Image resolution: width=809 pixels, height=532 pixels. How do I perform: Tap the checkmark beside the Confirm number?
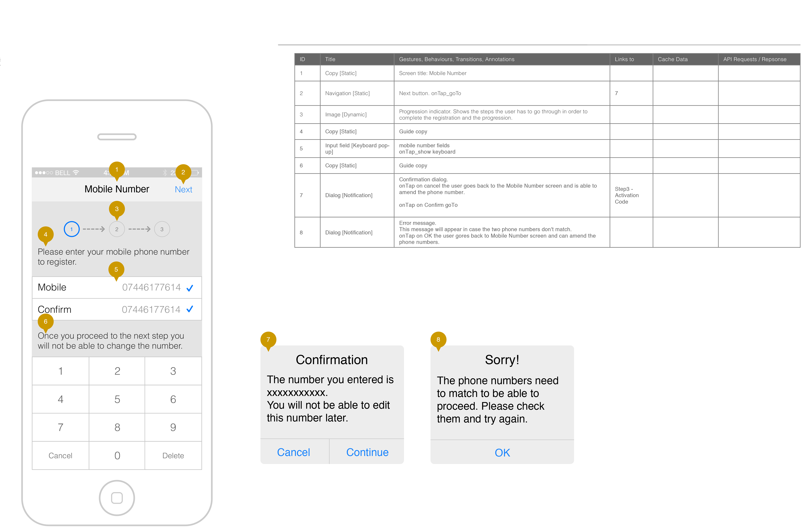(x=190, y=309)
